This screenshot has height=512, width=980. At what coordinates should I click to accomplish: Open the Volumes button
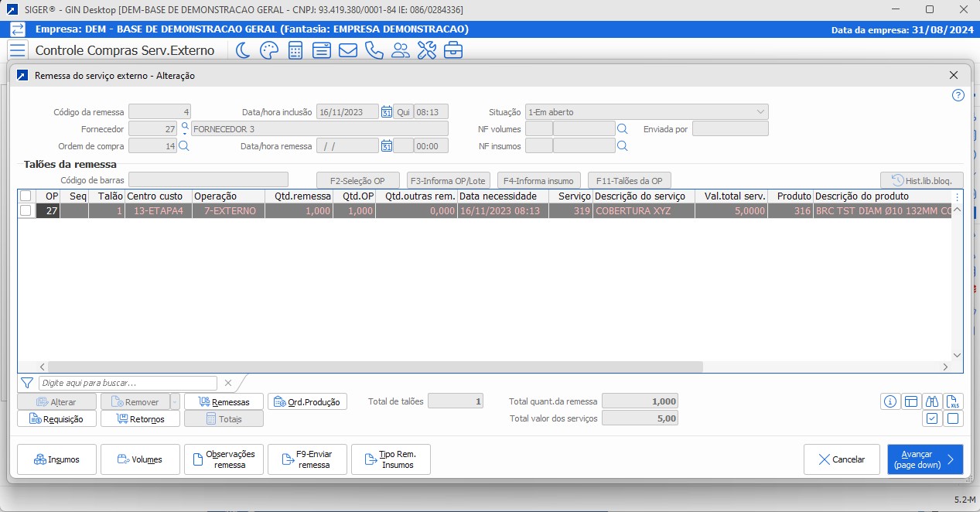coord(140,459)
